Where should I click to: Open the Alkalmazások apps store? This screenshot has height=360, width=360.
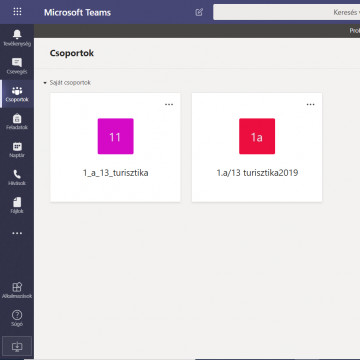pyautogui.click(x=17, y=290)
